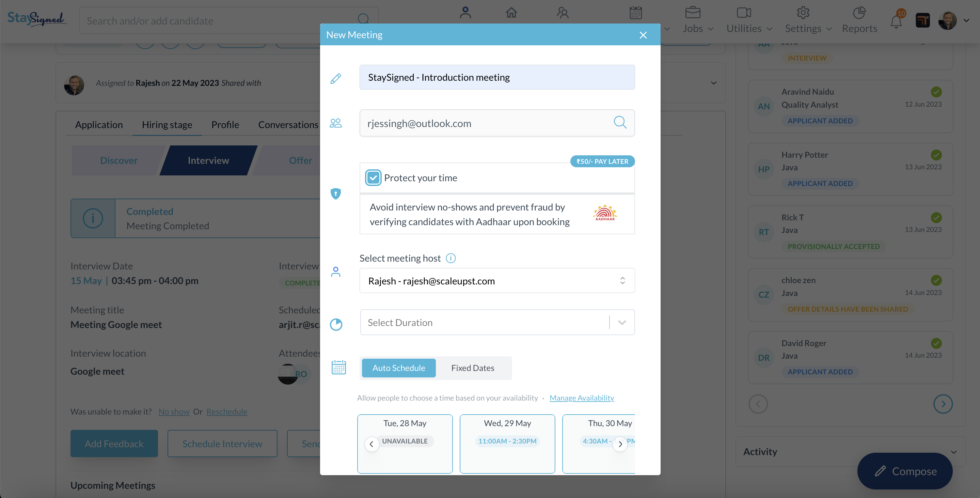The image size is (980, 498).
Task: Click the Reschedule link
Action: 227,411
